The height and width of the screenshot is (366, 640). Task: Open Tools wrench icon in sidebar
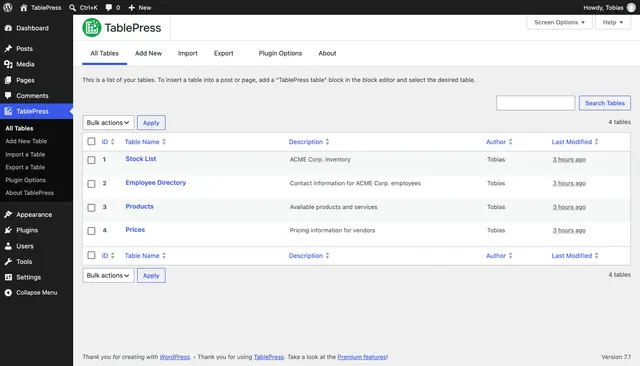pyautogui.click(x=8, y=262)
